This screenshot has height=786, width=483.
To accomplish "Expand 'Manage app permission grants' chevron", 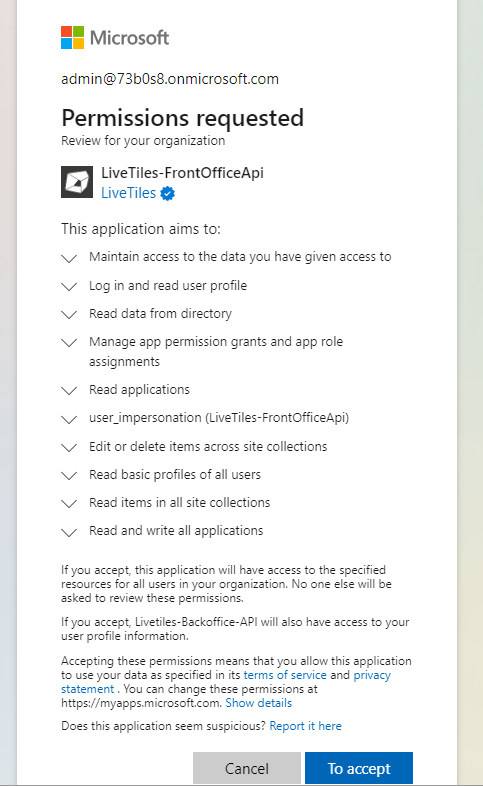I will [x=69, y=342].
